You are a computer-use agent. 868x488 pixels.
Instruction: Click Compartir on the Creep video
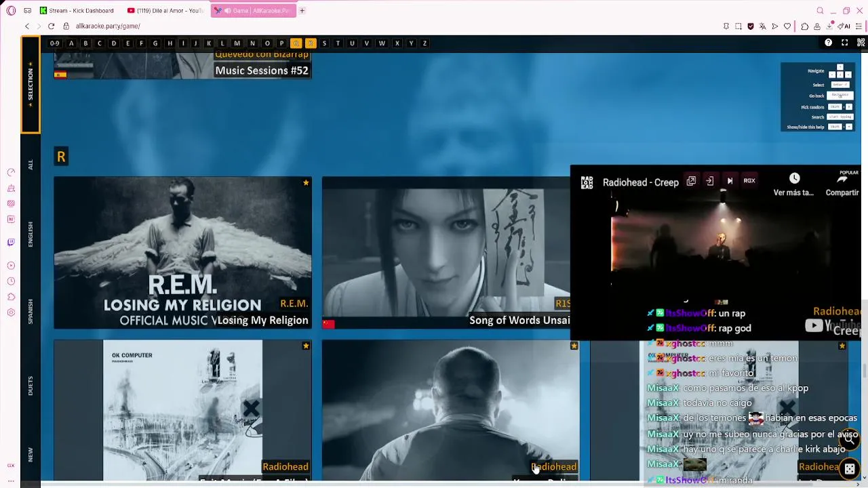(842, 184)
